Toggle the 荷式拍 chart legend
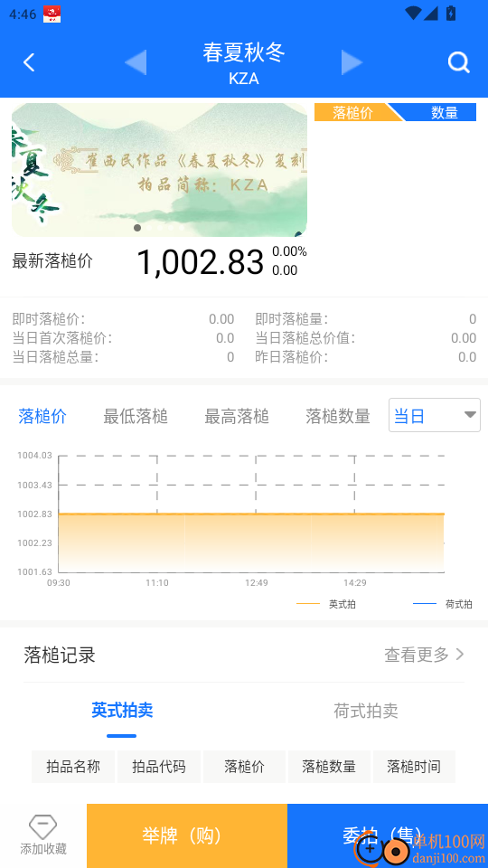Screen dimensions: 488x868 pyautogui.click(x=443, y=604)
